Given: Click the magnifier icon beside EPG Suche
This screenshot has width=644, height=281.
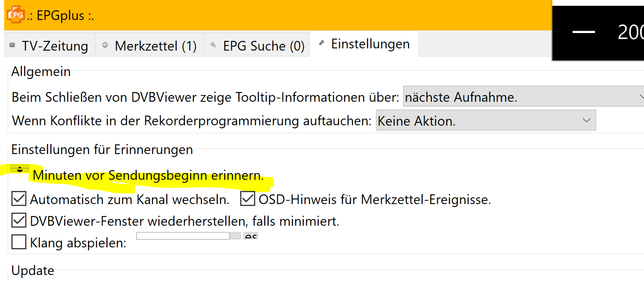Looking at the screenshot, I should pyautogui.click(x=213, y=45).
